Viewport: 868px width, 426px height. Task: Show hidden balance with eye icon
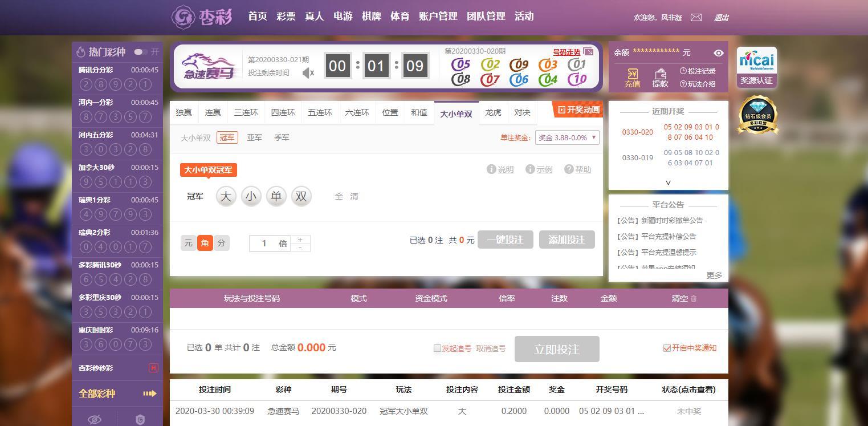(718, 53)
